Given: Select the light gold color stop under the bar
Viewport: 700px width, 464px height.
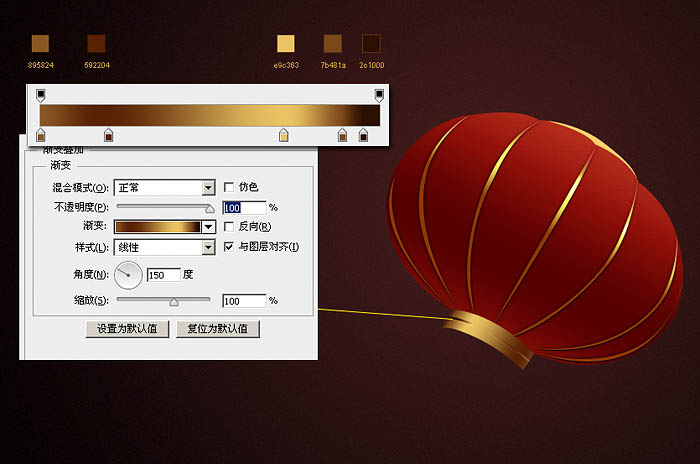Looking at the screenshot, I should pyautogui.click(x=283, y=135).
